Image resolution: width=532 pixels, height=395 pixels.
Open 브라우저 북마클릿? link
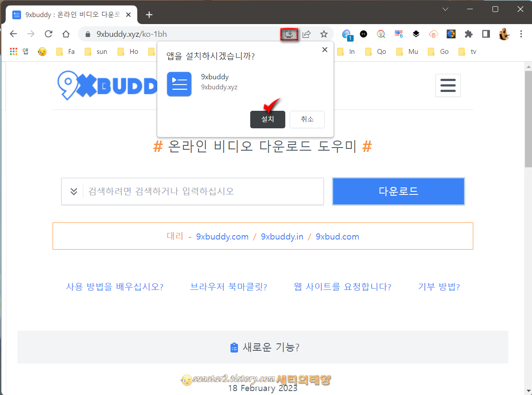229,287
